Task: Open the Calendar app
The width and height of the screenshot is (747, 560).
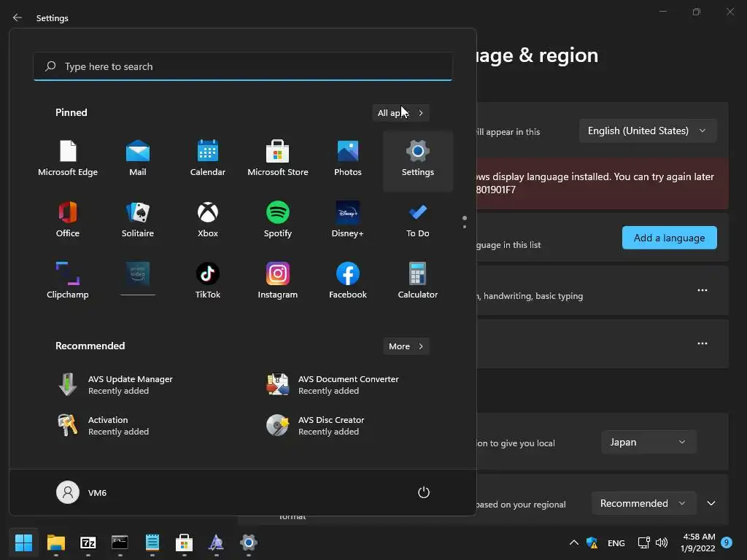Action: point(208,158)
